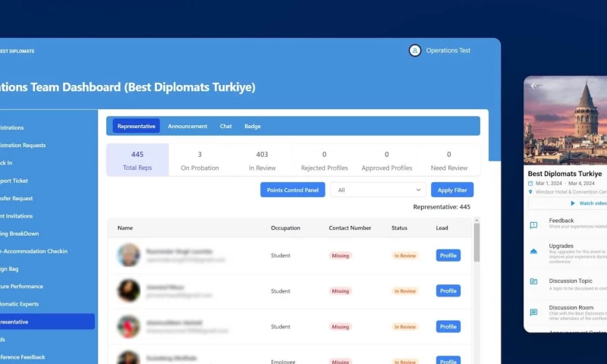Click the representative table scrollbar thumb
This screenshot has width=607, height=364.
pos(477,243)
